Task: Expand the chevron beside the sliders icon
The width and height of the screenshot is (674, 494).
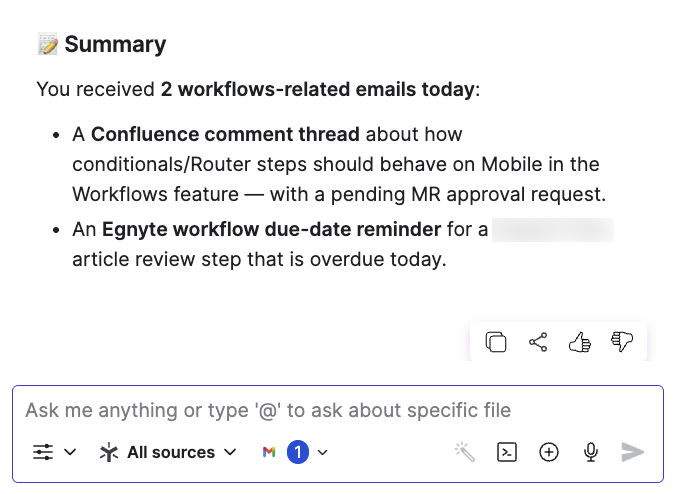Action: (x=70, y=452)
